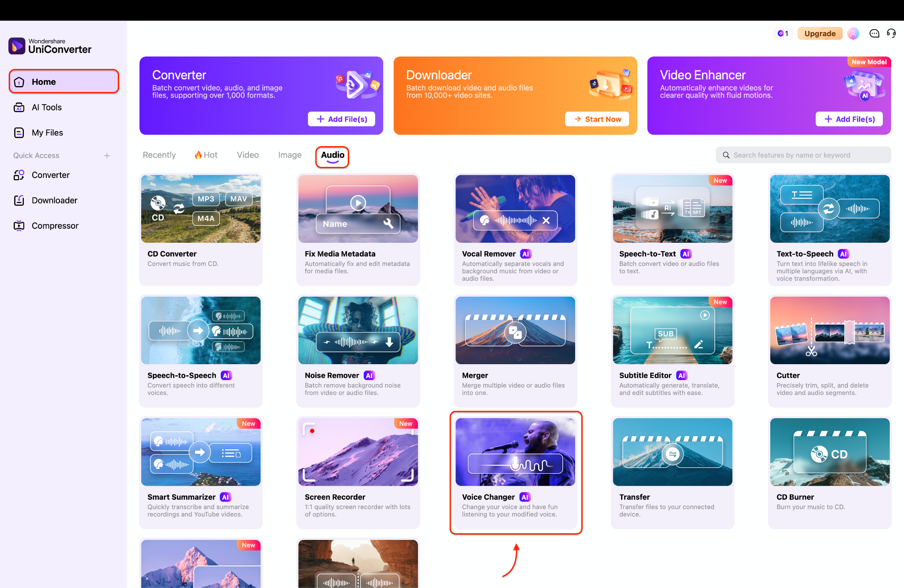Image resolution: width=904 pixels, height=588 pixels.
Task: Click the AI badge next to Voice Changer
Action: 524,497
